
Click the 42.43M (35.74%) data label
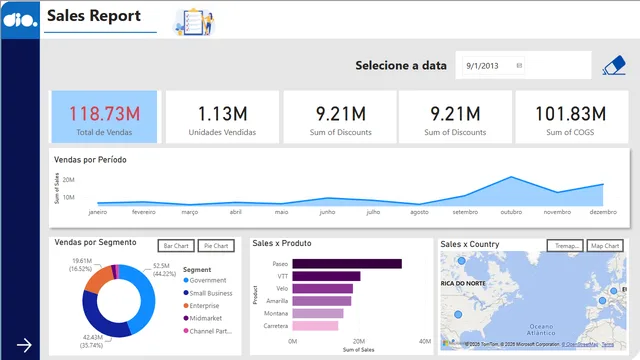pos(93,341)
